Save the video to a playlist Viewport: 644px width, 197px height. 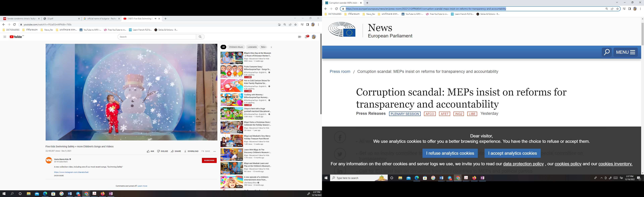[x=206, y=151]
